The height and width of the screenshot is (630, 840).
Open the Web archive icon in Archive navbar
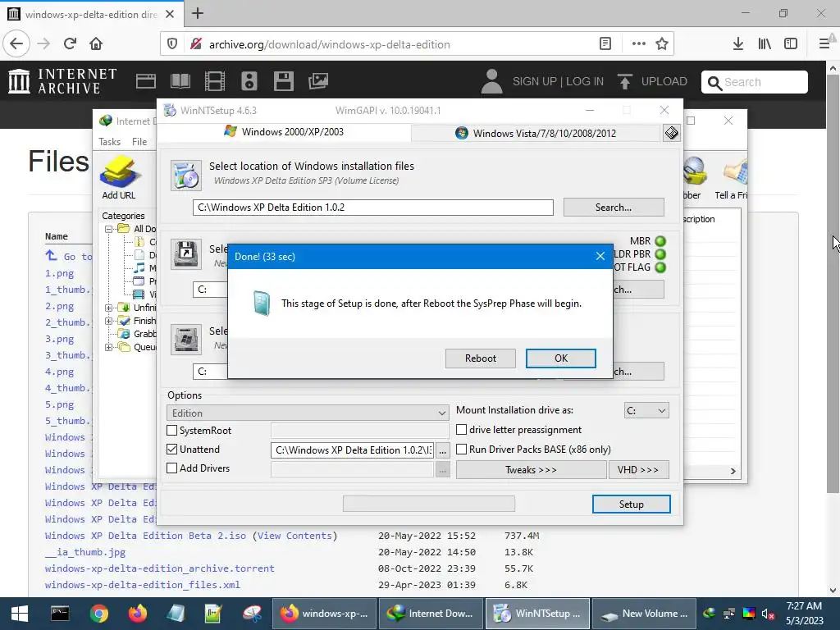pos(146,81)
